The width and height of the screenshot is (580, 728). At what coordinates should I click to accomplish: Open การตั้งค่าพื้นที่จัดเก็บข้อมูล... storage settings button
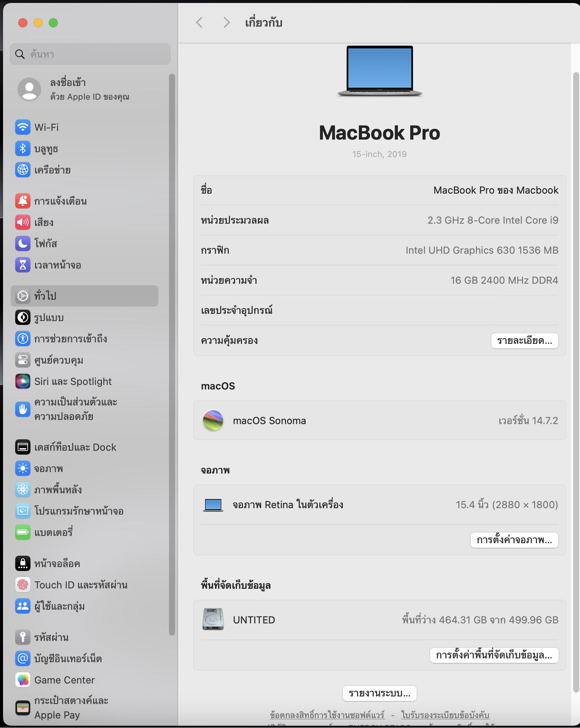pos(494,655)
